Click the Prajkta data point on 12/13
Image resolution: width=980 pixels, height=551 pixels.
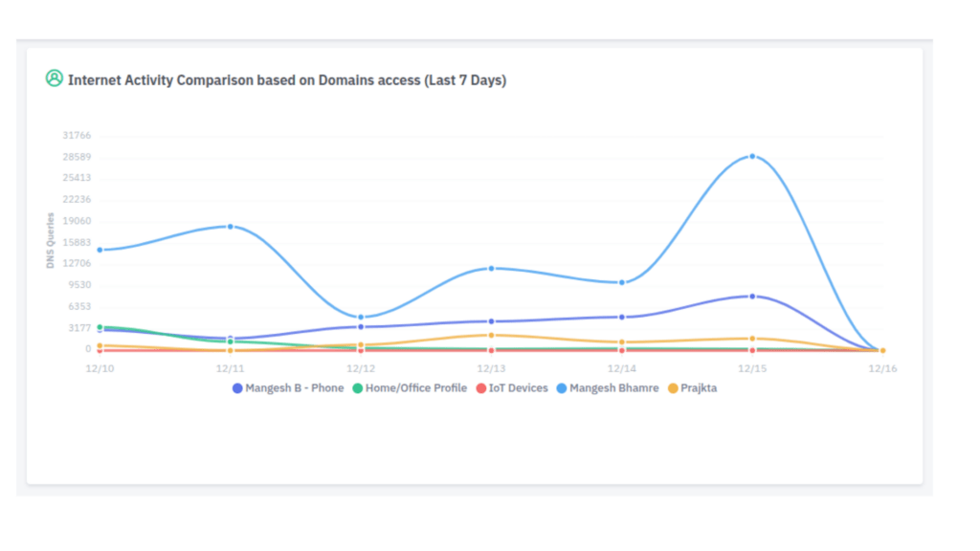click(491, 335)
